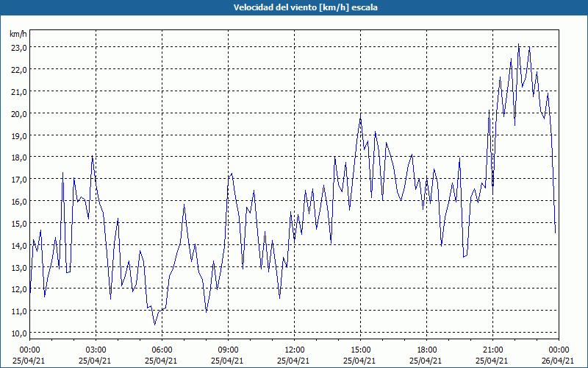Click the 09:00 time axis label

coord(228,350)
